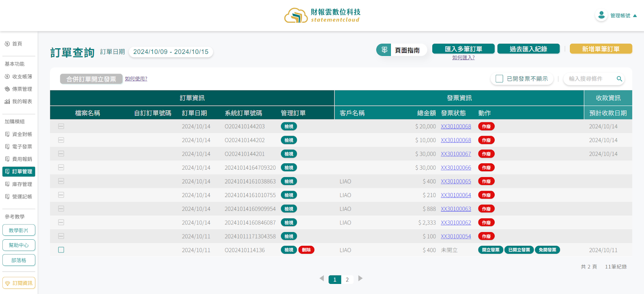
Task: Click disabled checkbox for order 20241011171304358
Action: [x=61, y=236]
